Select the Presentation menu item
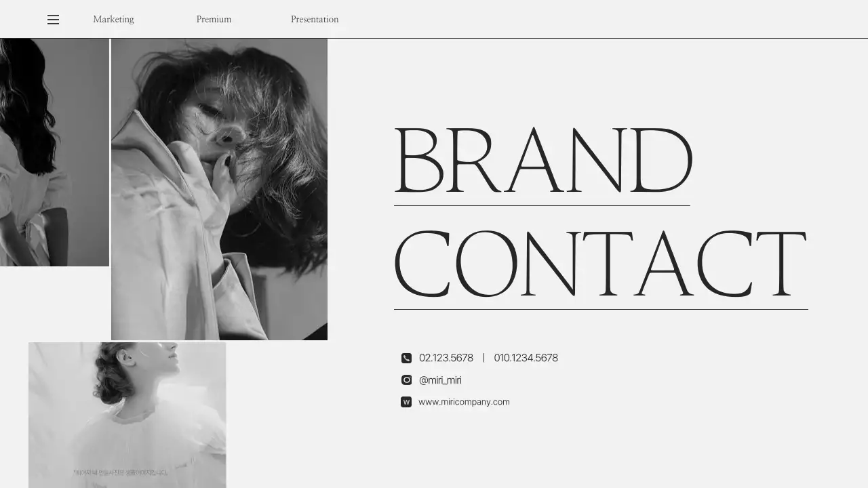The height and width of the screenshot is (488, 868). point(315,20)
